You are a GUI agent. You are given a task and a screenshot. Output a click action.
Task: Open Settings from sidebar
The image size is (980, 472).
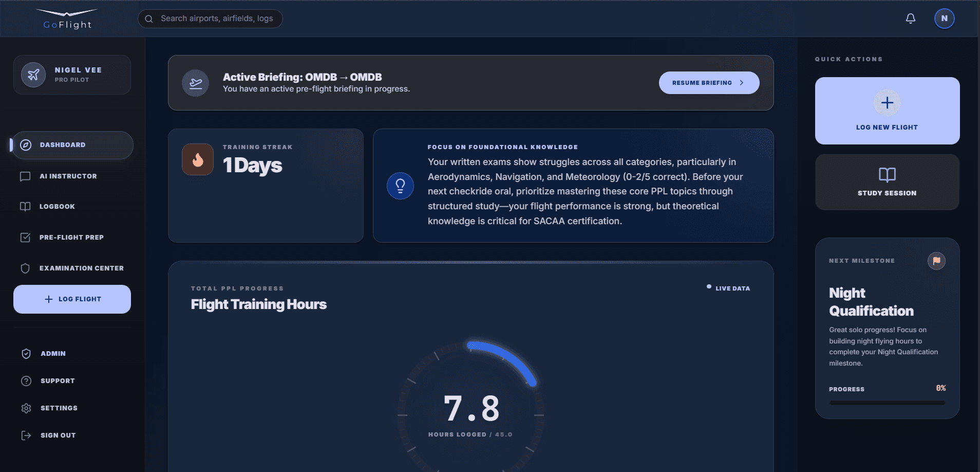(72, 408)
